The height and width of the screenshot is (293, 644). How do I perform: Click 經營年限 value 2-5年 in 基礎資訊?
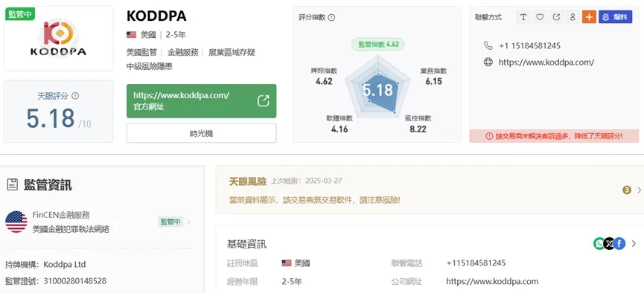292,282
